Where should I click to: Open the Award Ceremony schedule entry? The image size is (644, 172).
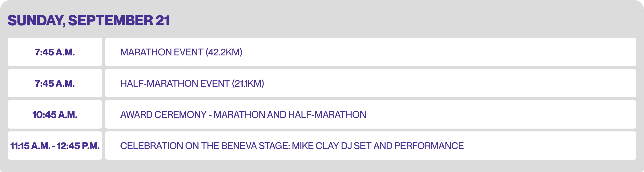click(243, 114)
